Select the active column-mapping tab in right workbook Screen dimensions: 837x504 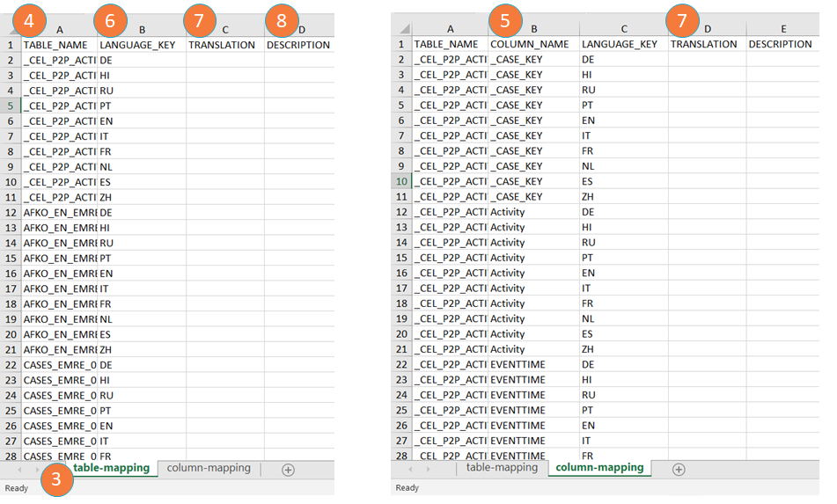click(599, 468)
